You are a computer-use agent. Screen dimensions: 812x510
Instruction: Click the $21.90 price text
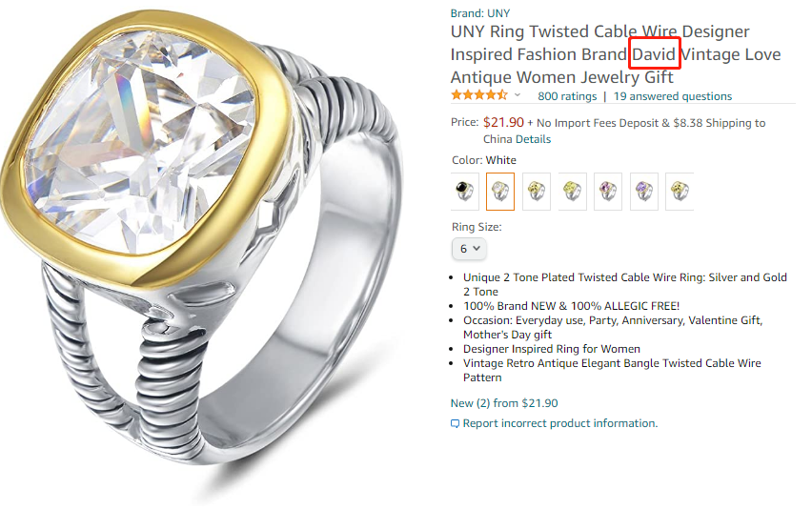point(503,122)
